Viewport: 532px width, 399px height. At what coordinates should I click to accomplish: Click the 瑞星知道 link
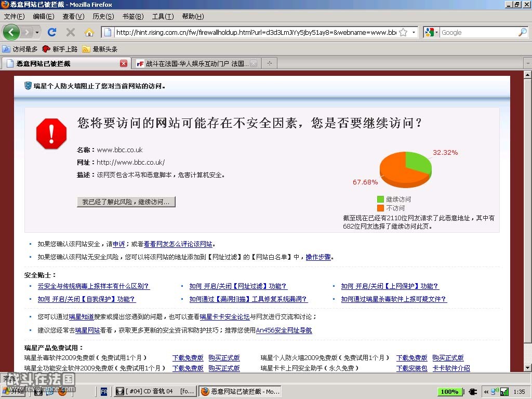[x=81, y=316]
